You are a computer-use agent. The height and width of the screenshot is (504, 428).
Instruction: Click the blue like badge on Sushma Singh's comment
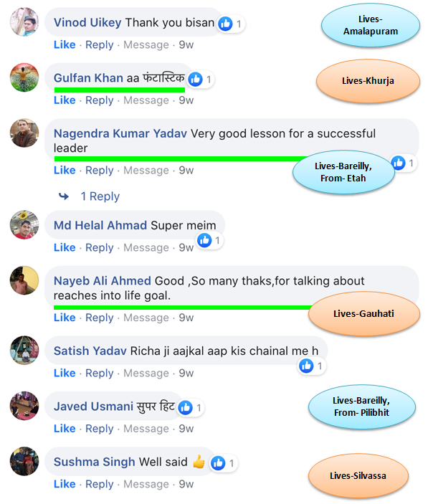coord(218,463)
